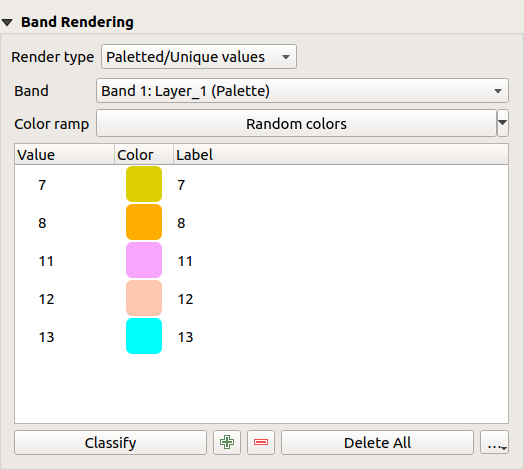Click the yellow swatch for value 7
This screenshot has height=470, width=524.
click(144, 184)
